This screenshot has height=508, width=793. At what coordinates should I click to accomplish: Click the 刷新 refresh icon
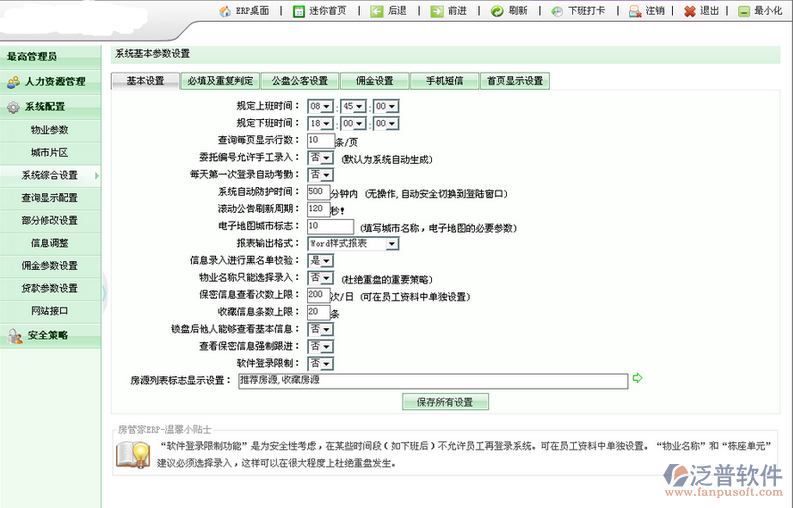coord(497,11)
